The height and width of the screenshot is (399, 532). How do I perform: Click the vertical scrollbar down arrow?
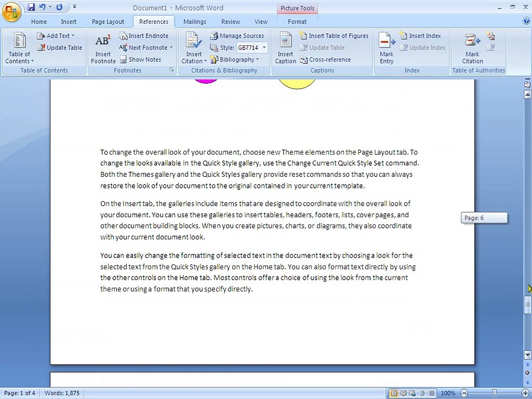tap(527, 355)
